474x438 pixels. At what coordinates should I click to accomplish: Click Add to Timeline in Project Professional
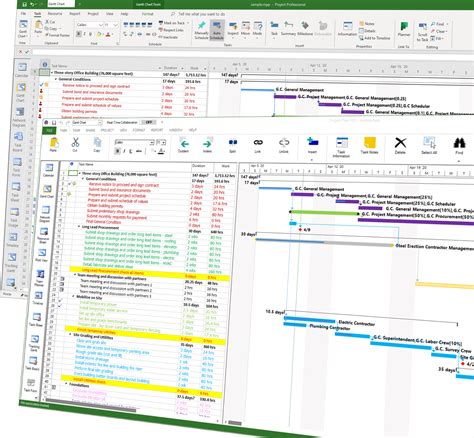pyautogui.click(x=374, y=38)
